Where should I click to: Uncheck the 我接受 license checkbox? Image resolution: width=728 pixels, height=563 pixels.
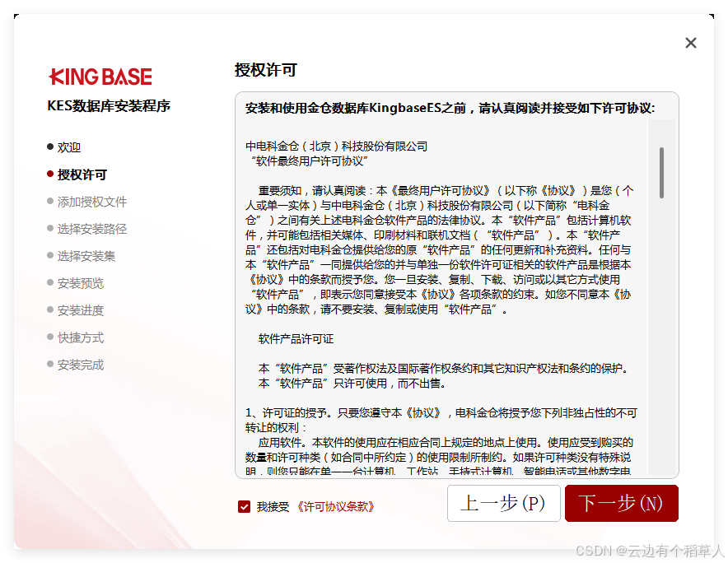[244, 506]
